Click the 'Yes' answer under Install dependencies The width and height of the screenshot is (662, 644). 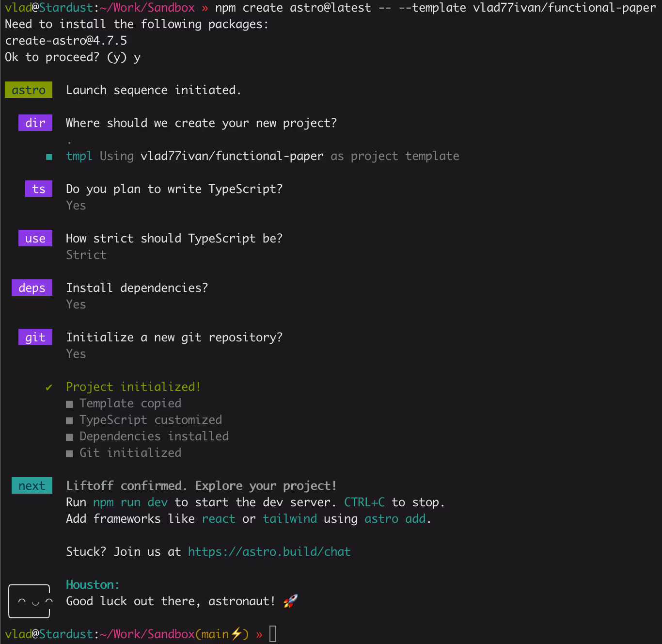click(x=76, y=305)
